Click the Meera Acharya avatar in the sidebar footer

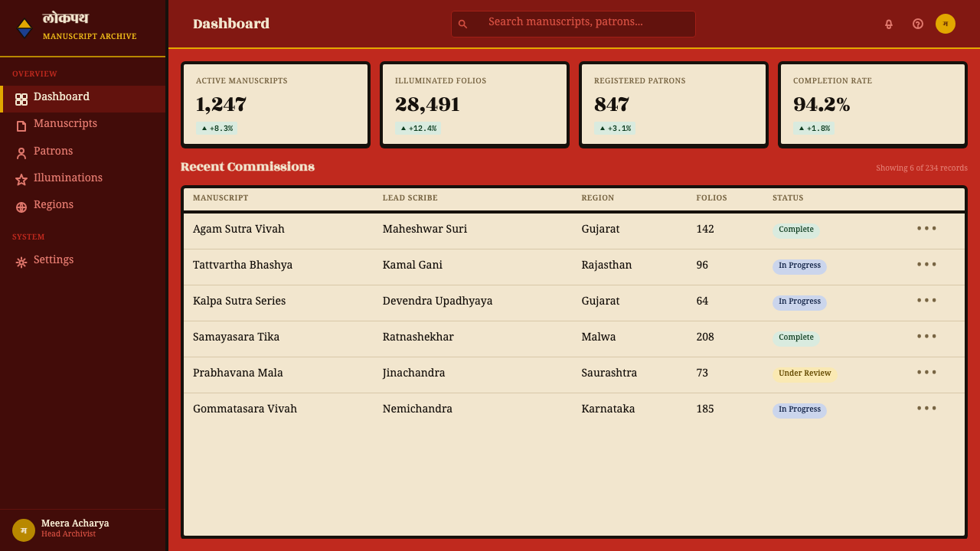point(24,530)
